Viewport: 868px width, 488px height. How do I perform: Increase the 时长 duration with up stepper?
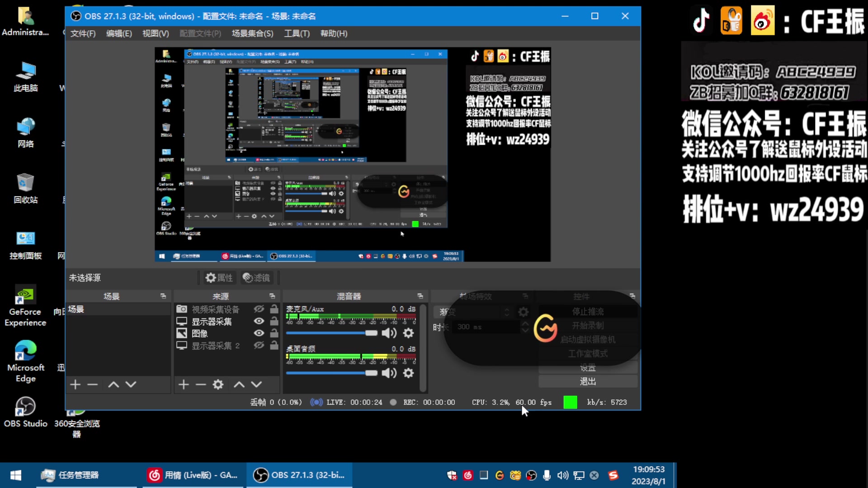[525, 324]
